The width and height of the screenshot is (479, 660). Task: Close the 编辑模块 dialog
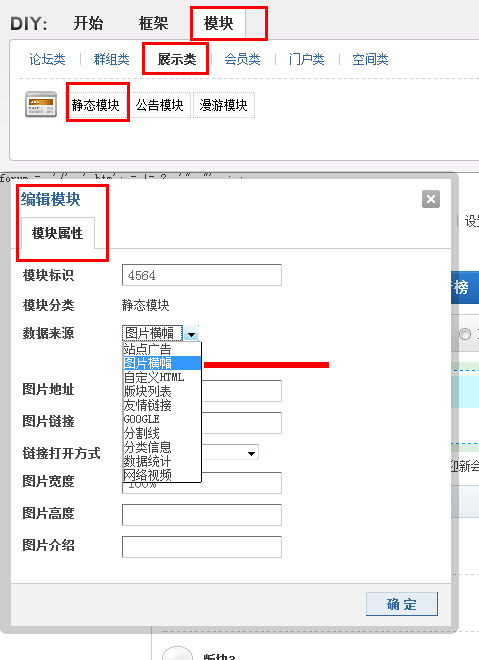(431, 199)
